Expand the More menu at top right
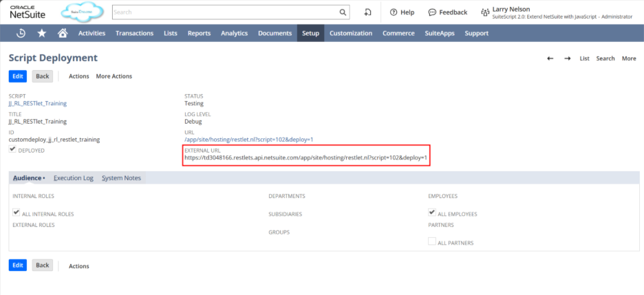 click(629, 58)
